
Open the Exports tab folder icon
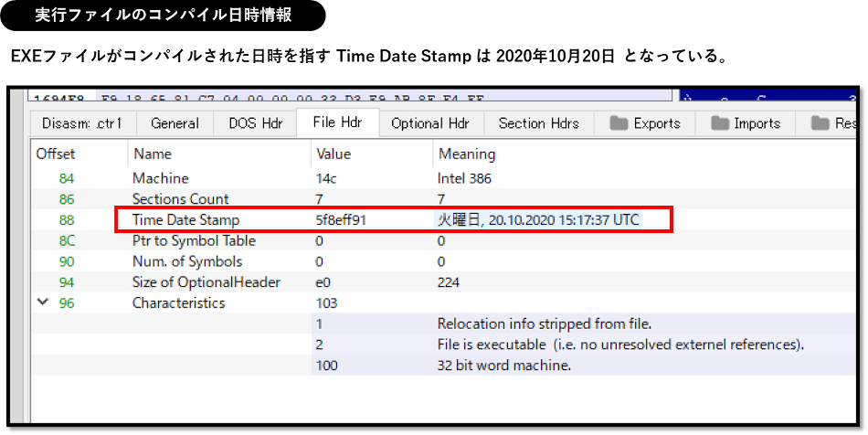pyautogui.click(x=619, y=123)
